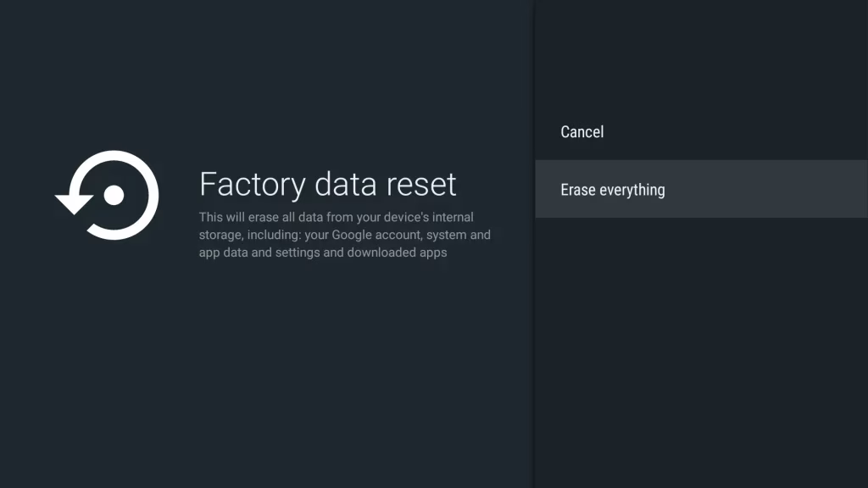868x488 pixels.
Task: Click the factory reset circular arrow icon
Action: point(108,196)
